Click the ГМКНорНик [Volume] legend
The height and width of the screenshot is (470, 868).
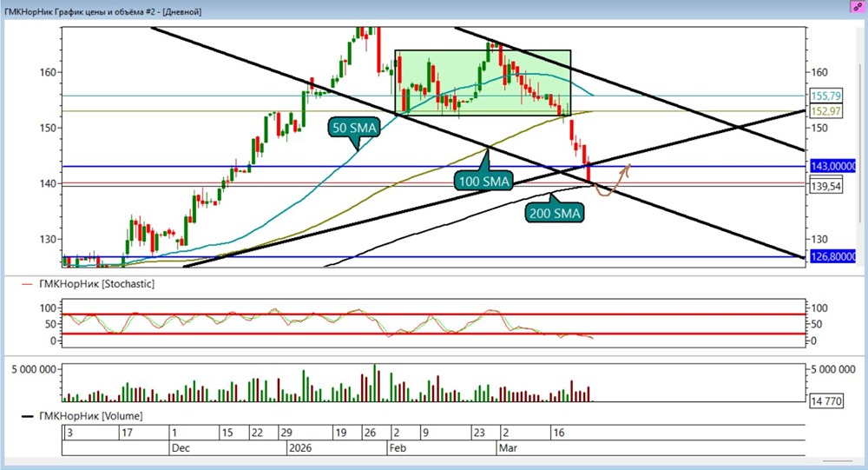tap(90, 415)
